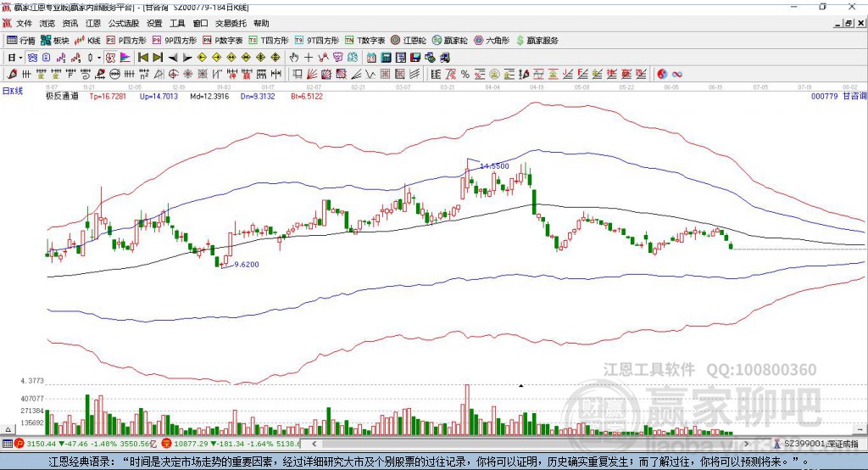Open the 六角形 hexagon tool
Image resolution: width=868 pixels, height=470 pixels.
[x=492, y=41]
